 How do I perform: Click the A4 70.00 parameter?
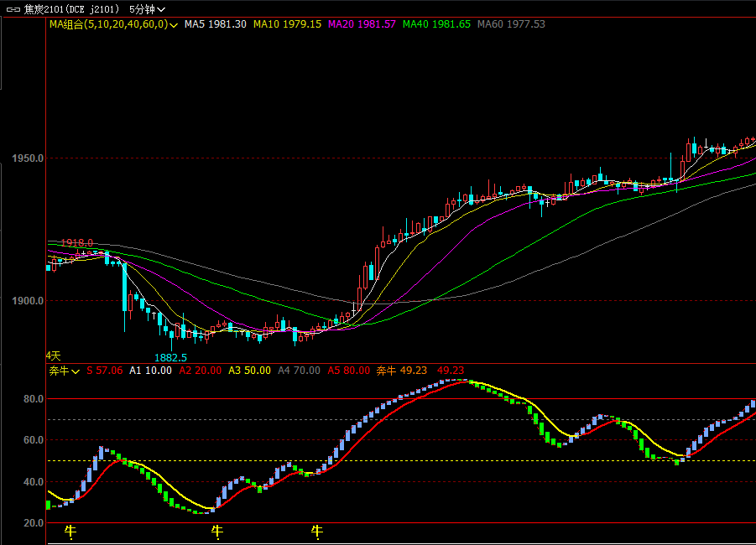point(299,371)
